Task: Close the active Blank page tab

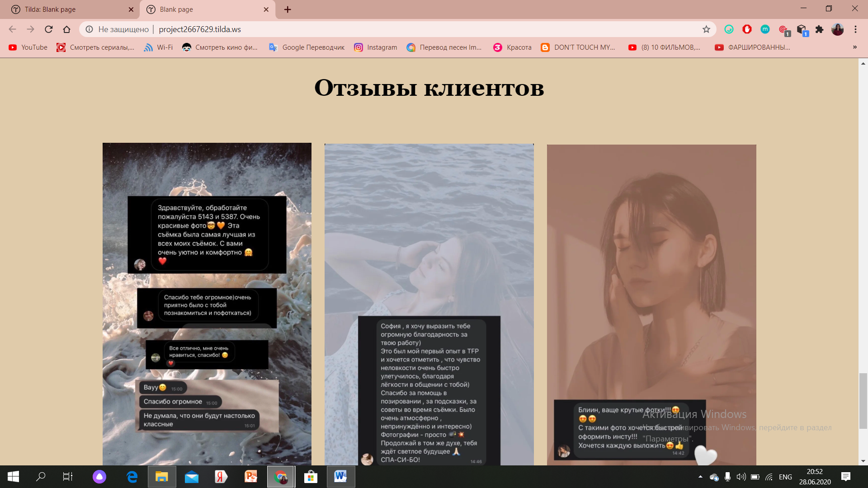Action: point(266,9)
